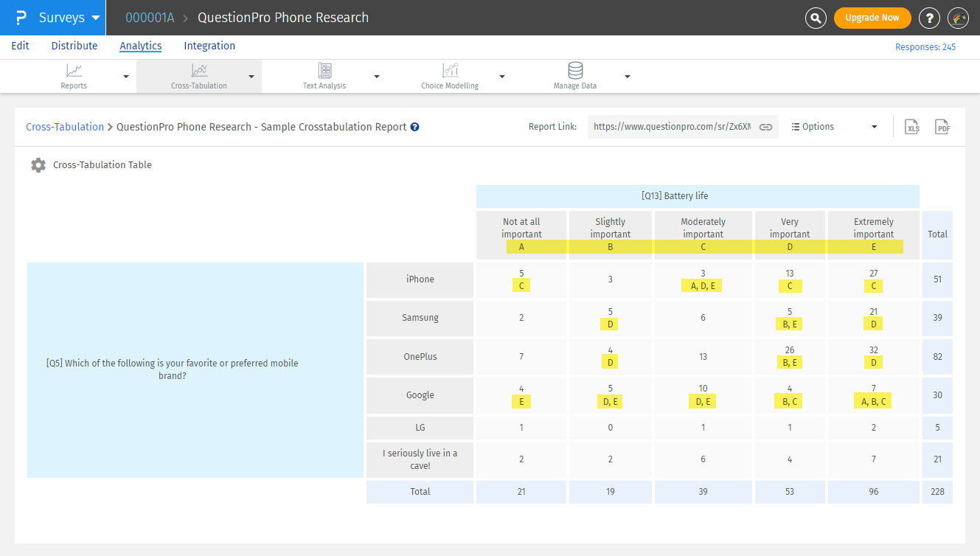This screenshot has width=980, height=556.
Task: Click the user profile avatar icon
Action: point(957,18)
